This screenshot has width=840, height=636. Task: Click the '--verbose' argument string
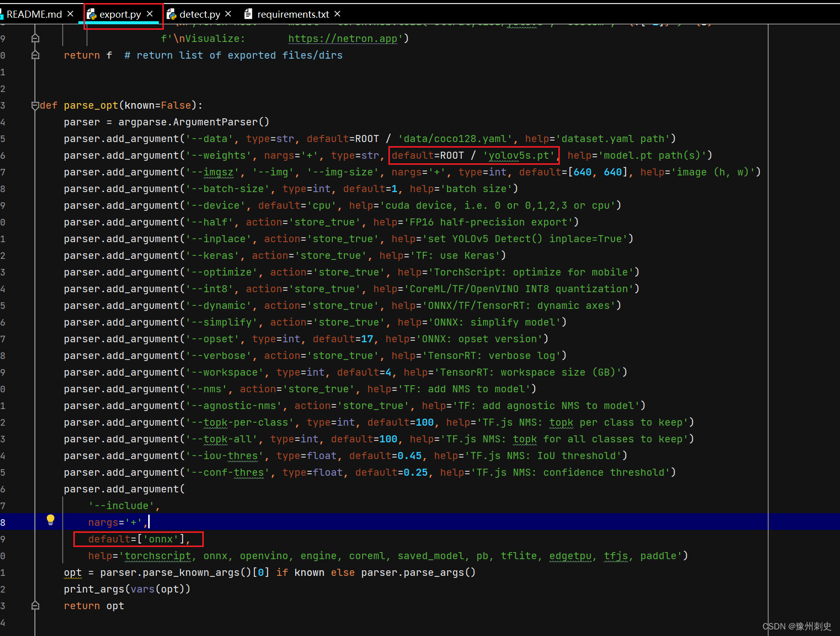pos(218,355)
